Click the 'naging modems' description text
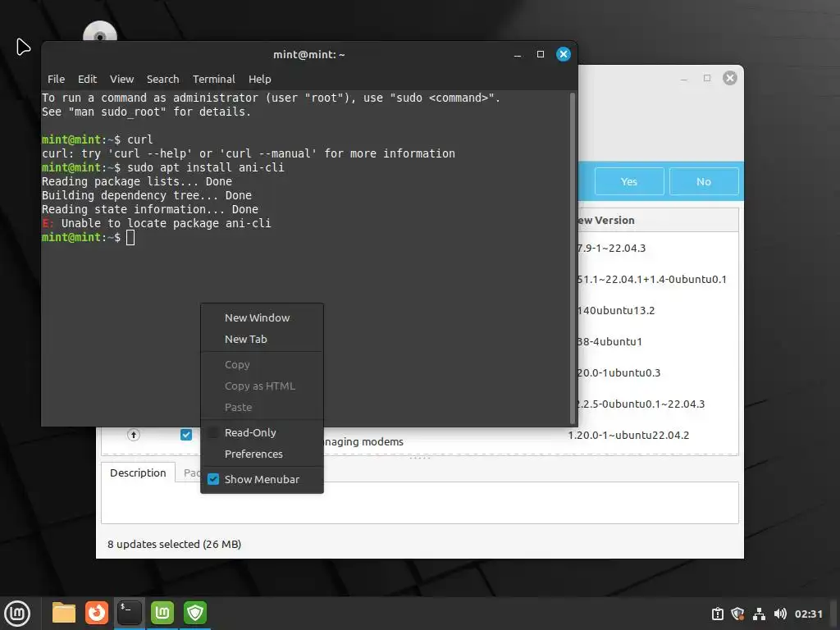The image size is (840, 630). (x=363, y=441)
